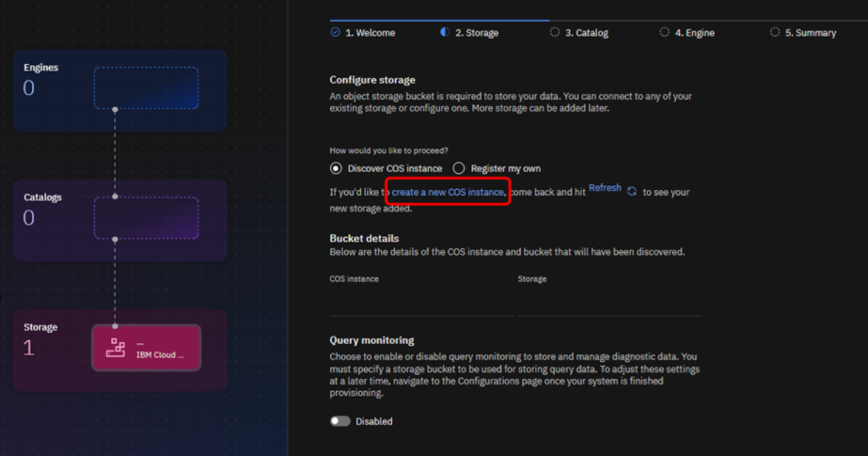Click the storage bucket icon in IBM Cloud tile
The height and width of the screenshot is (456, 868).
(116, 349)
